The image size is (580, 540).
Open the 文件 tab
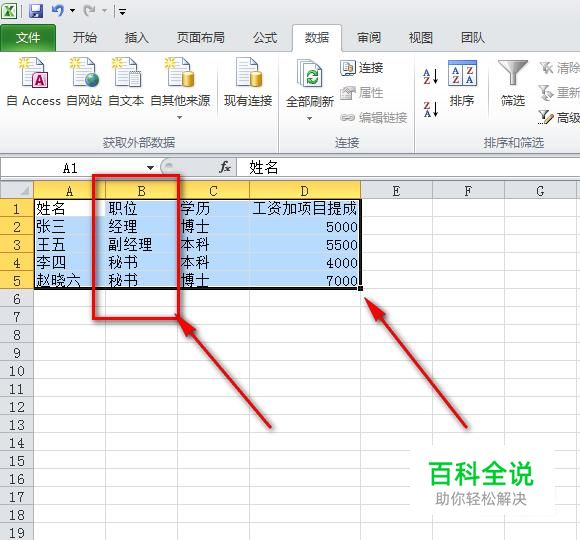28,38
